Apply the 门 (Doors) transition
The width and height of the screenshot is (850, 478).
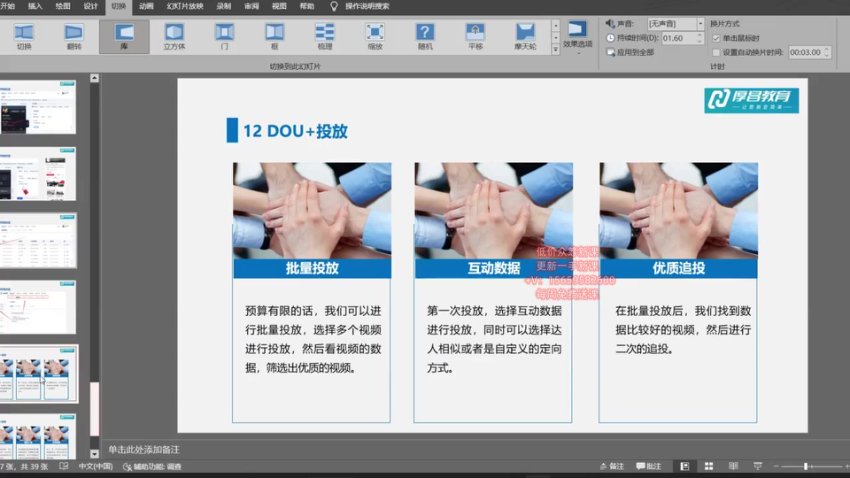pyautogui.click(x=224, y=37)
